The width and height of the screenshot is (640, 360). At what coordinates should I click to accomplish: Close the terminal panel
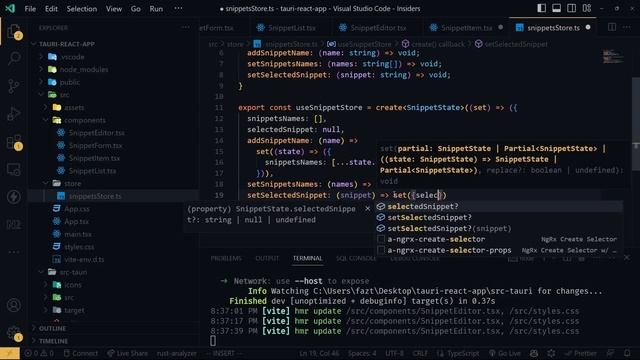(627, 258)
